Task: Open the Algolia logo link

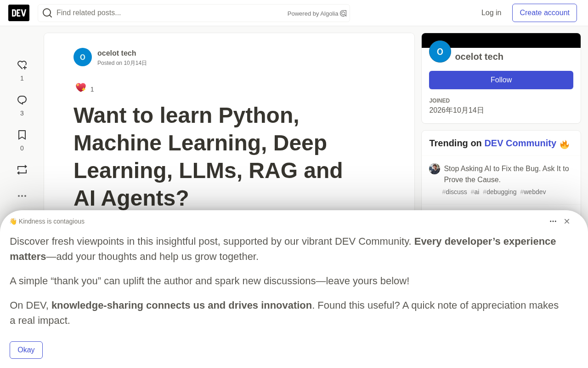Action: (x=343, y=13)
